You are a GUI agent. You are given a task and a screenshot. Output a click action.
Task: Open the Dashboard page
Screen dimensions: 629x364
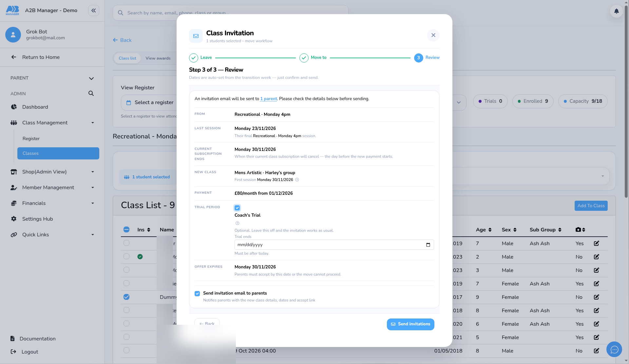[35, 107]
